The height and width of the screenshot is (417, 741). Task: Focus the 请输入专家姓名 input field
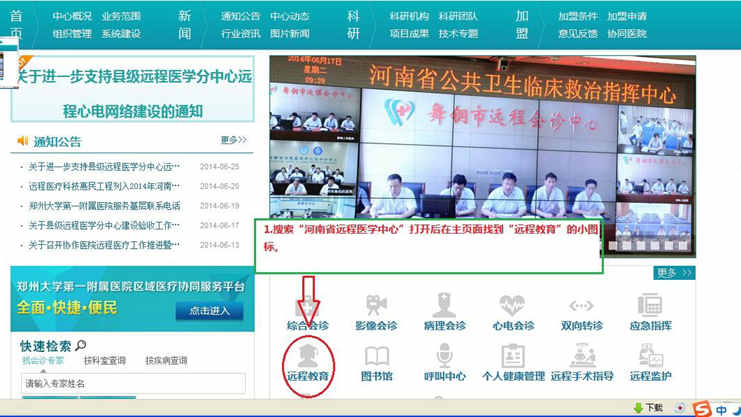click(x=133, y=383)
